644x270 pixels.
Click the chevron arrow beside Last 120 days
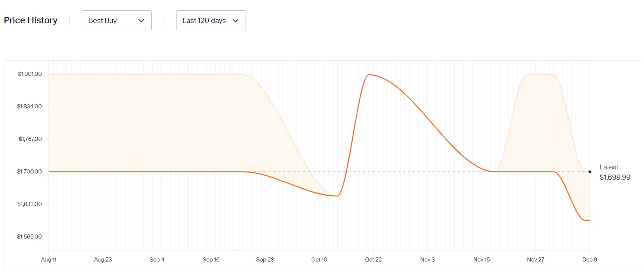click(x=236, y=21)
